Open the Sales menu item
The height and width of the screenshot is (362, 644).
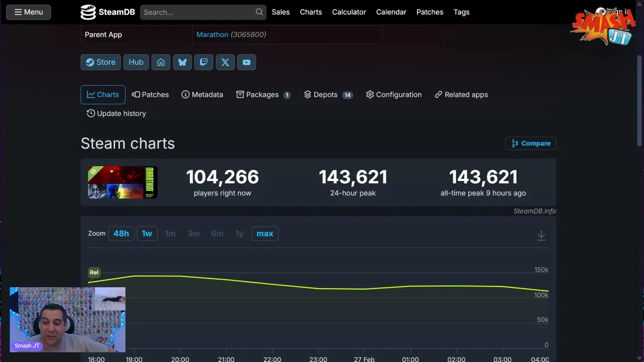click(x=281, y=12)
